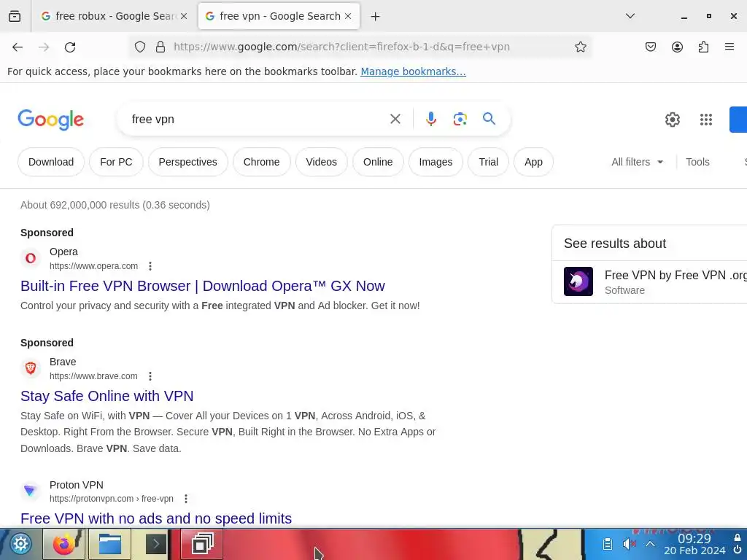Expand All filters dropdown
The image size is (747, 560).
pyautogui.click(x=638, y=162)
